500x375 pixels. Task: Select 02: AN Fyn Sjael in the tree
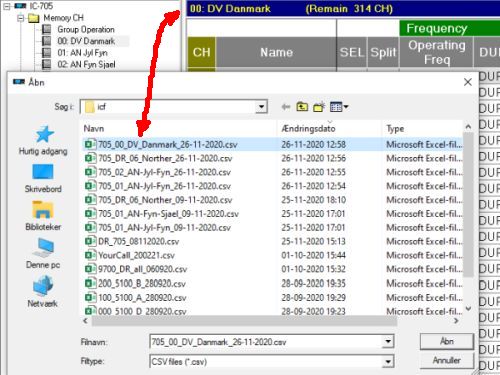[86, 64]
